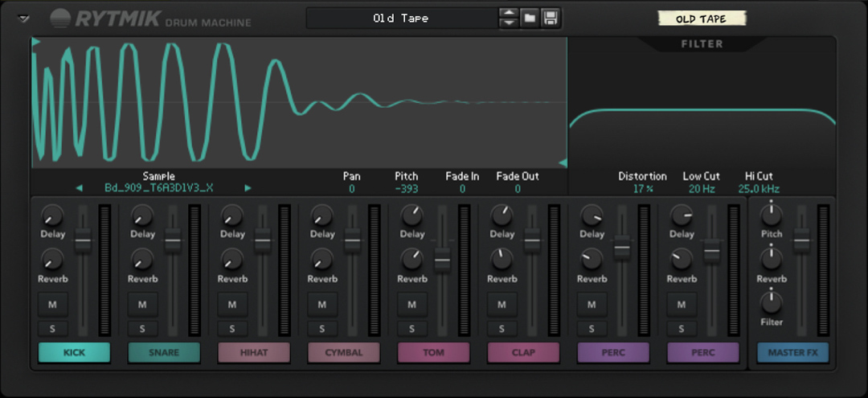This screenshot has width=868, height=398.
Task: Mute the Snare channel
Action: pos(142,305)
